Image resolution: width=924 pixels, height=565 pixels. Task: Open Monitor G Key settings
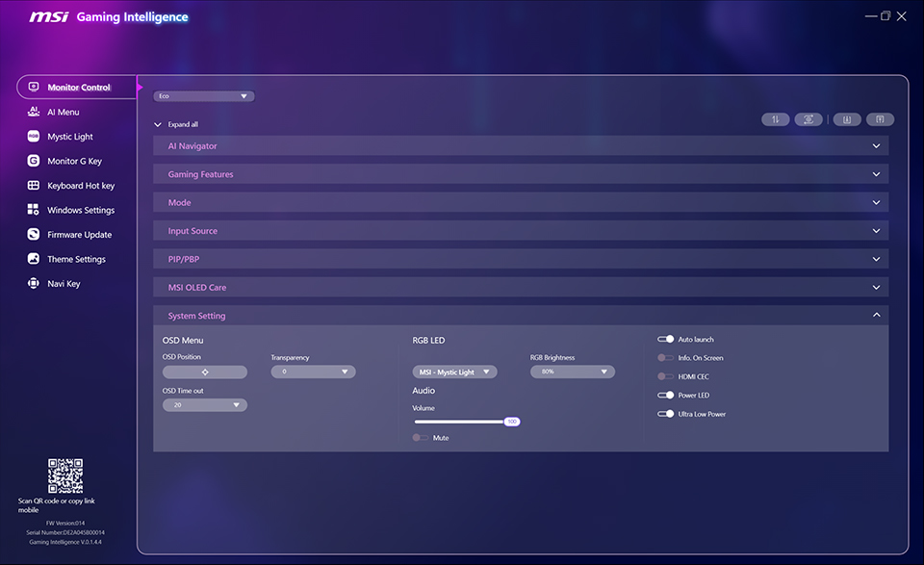[76, 160]
